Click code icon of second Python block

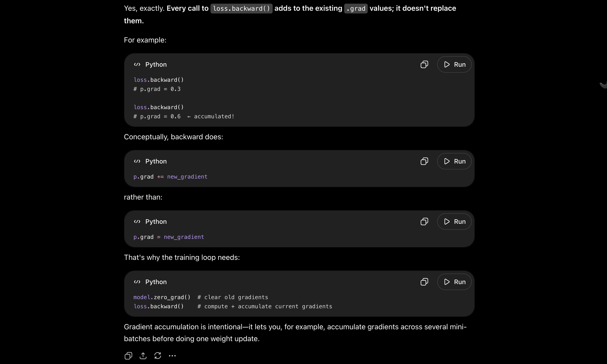pos(137,161)
